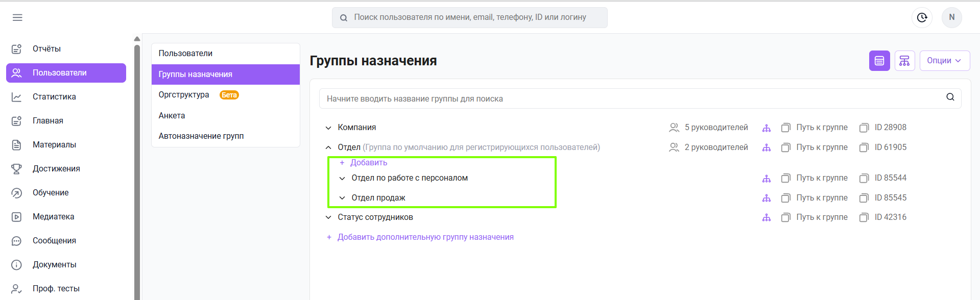Click the hierarchy icon in Компания row
The image size is (980, 300).
pyautogui.click(x=767, y=128)
